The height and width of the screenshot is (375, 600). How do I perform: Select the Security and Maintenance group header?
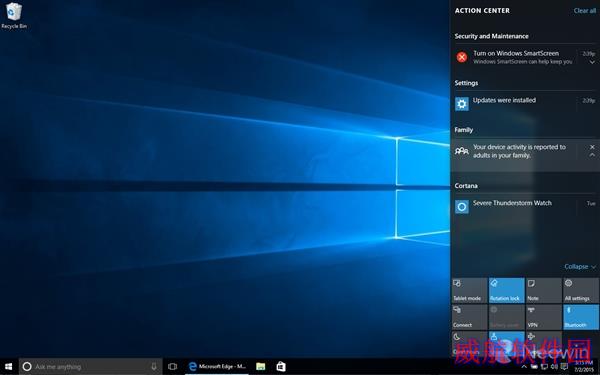pyautogui.click(x=491, y=36)
